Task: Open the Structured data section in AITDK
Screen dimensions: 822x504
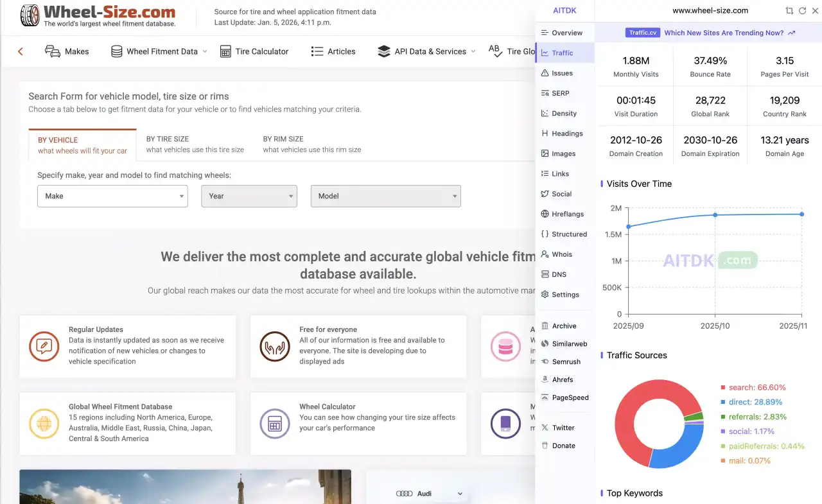Action: tap(564, 234)
